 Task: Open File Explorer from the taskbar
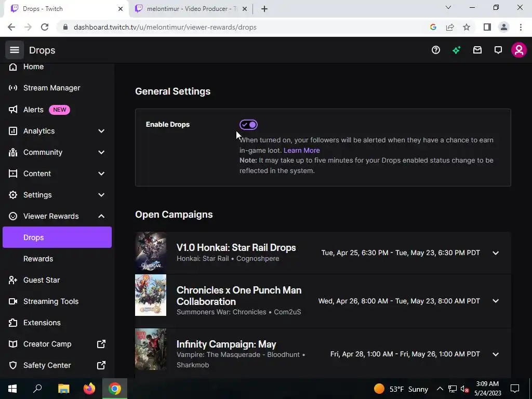coord(63,389)
